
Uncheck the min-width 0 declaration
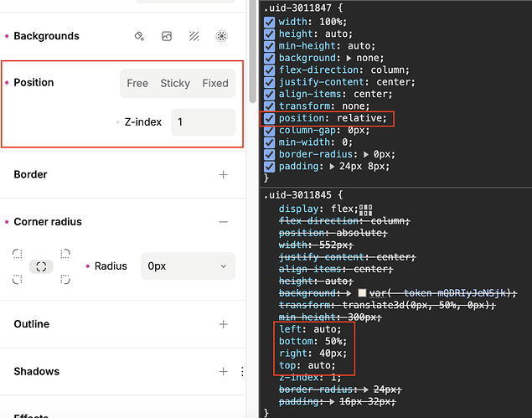(269, 142)
